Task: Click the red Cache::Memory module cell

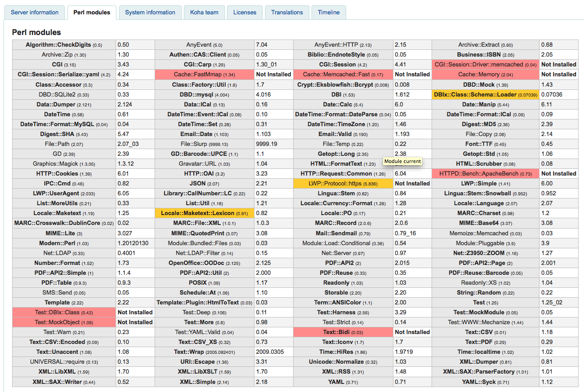Action: coord(486,75)
